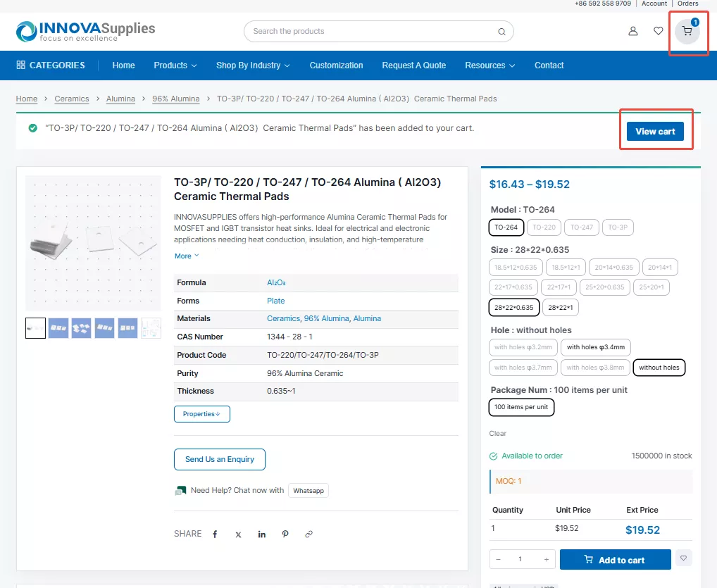Select the without holes option
717x588 pixels.
(659, 368)
